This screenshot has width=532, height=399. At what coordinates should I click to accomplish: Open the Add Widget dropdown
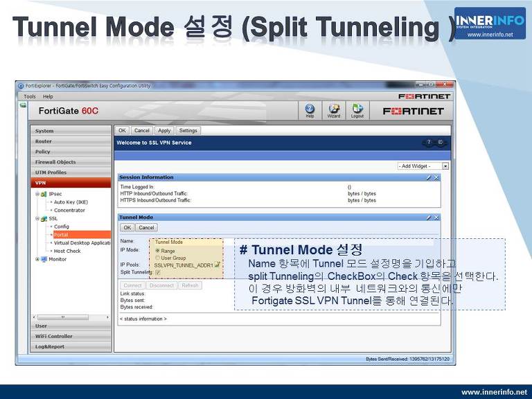pos(445,166)
